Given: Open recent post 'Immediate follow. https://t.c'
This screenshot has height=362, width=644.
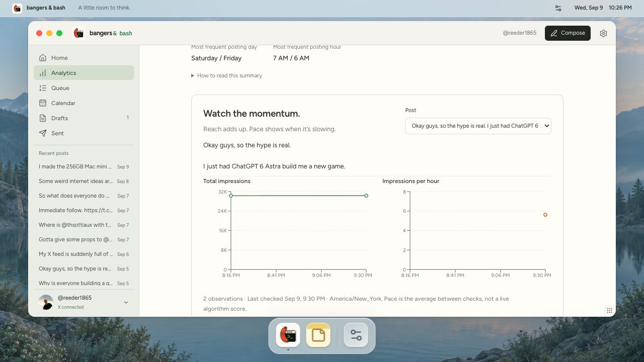Looking at the screenshot, I should pyautogui.click(x=84, y=210).
